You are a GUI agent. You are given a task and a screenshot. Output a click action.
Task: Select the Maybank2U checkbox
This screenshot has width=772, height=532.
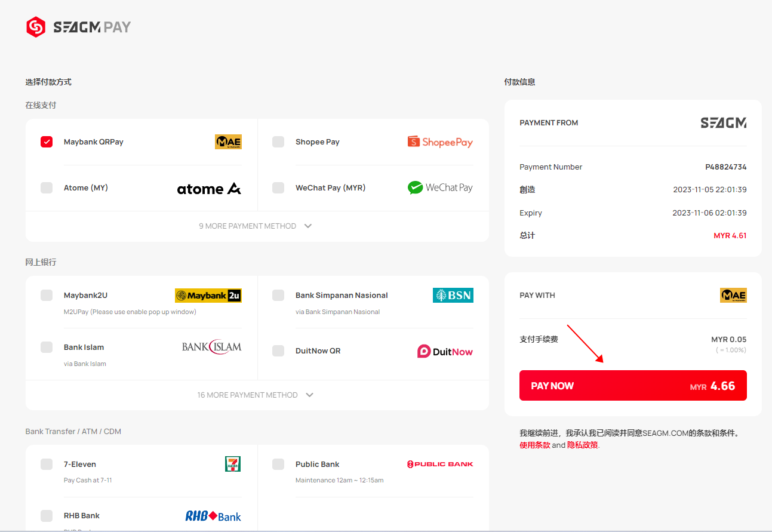[x=47, y=295]
